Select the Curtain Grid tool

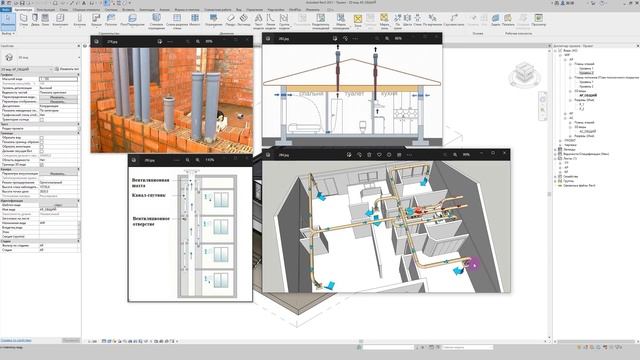coord(177,20)
